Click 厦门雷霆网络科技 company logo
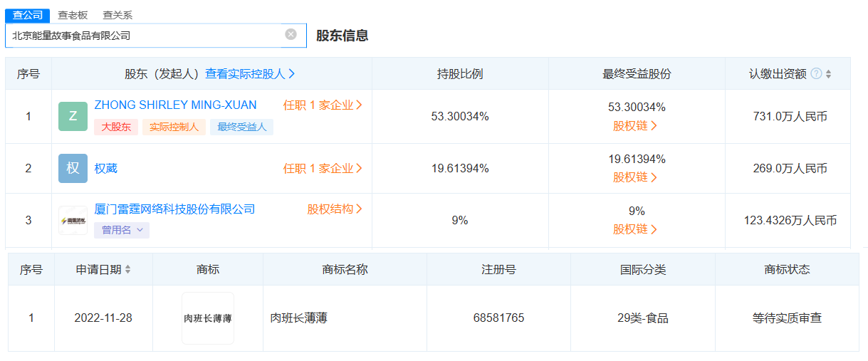 [x=73, y=221]
